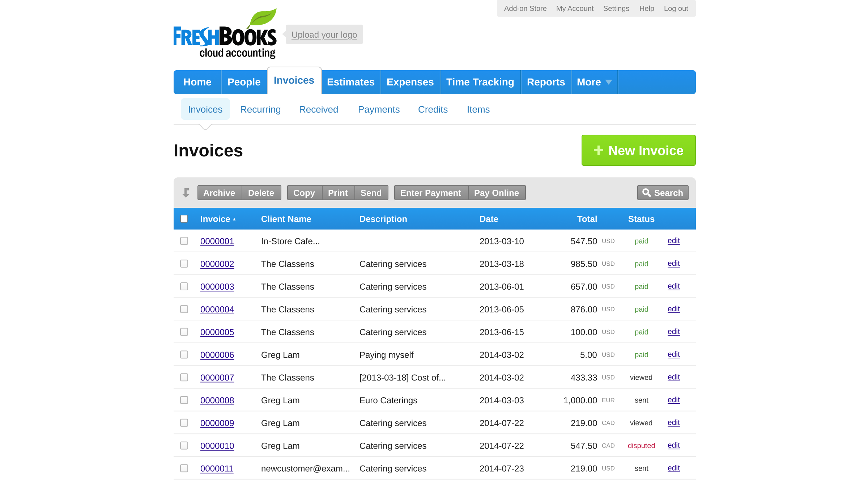The width and height of the screenshot is (868, 488).
Task: Click the Delete button
Action: point(261,193)
